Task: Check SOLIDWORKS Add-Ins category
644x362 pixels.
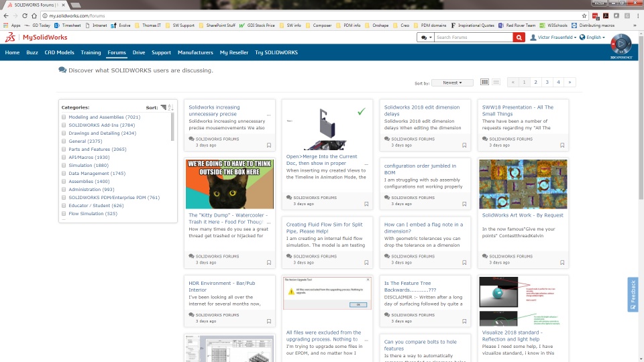Action: pos(64,125)
